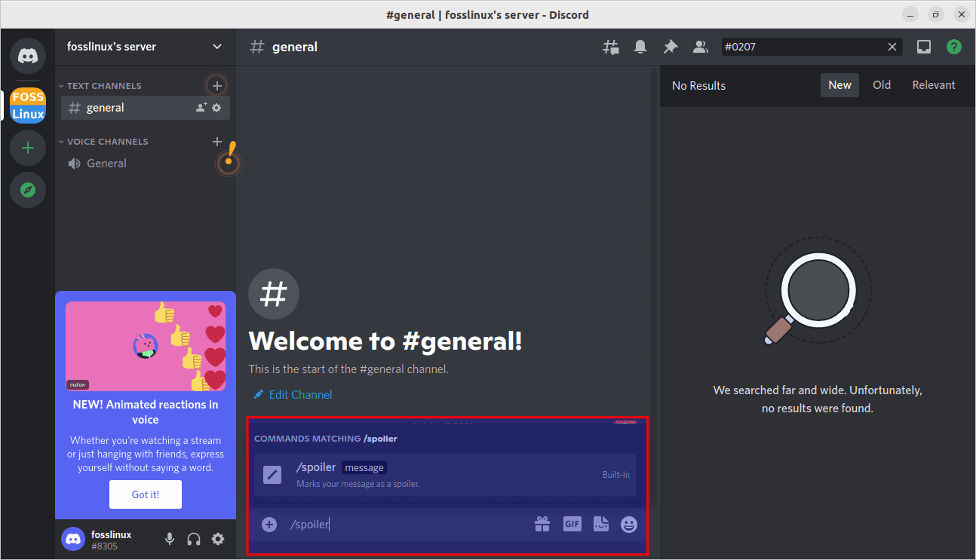
Task: Edit general channel gear icon
Action: click(x=216, y=108)
